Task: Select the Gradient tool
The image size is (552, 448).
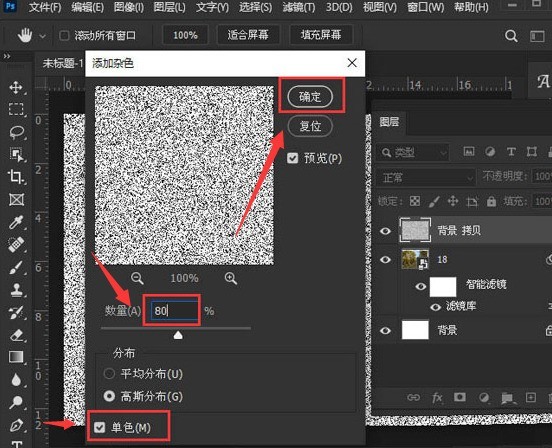Action: (16, 357)
